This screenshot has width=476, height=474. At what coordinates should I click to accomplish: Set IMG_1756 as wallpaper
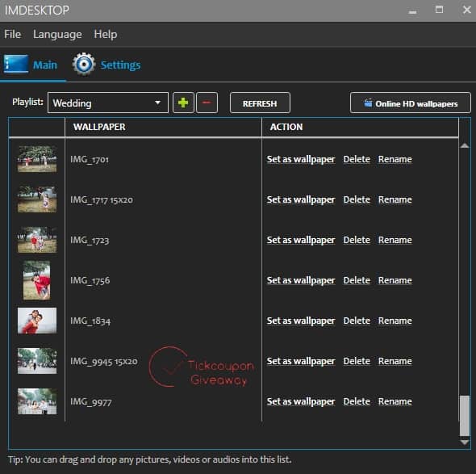pyautogui.click(x=301, y=281)
